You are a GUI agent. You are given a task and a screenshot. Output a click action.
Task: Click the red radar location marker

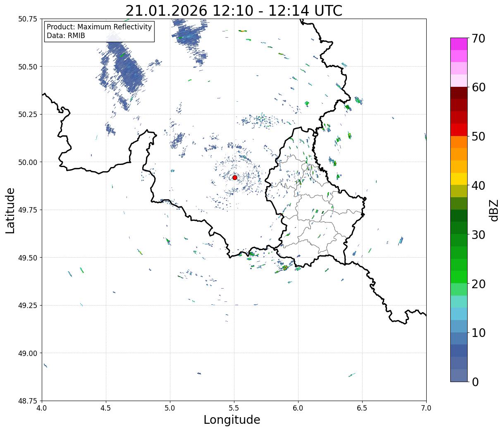pos(235,177)
